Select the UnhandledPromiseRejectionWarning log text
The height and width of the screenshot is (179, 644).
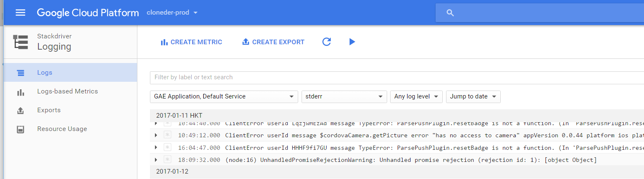click(411, 160)
